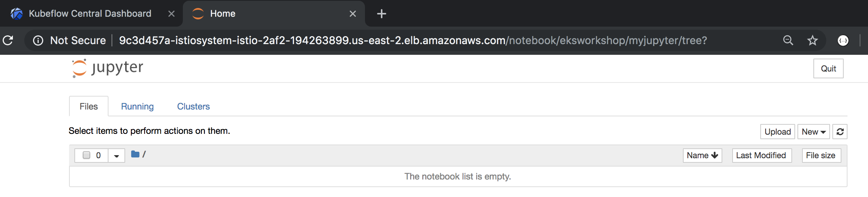Refresh the notebook list
The width and height of the screenshot is (868, 197).
(x=840, y=132)
